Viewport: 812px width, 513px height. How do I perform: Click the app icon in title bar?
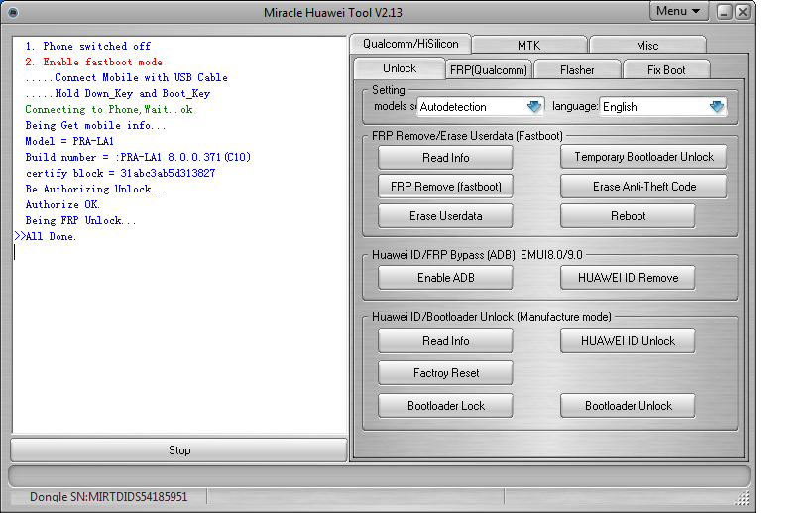coord(13,12)
